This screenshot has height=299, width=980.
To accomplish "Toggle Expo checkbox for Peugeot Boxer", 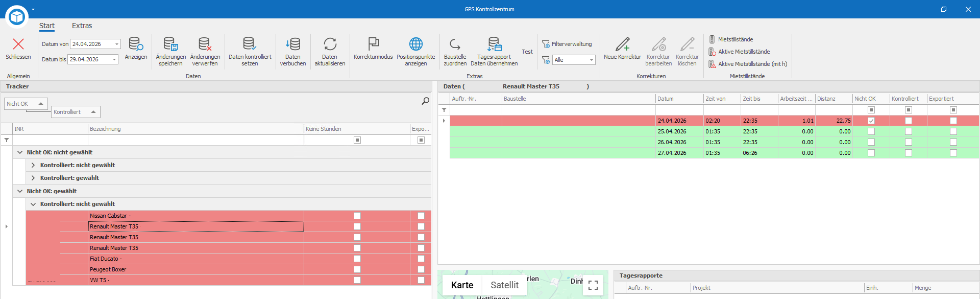I will pyautogui.click(x=421, y=269).
